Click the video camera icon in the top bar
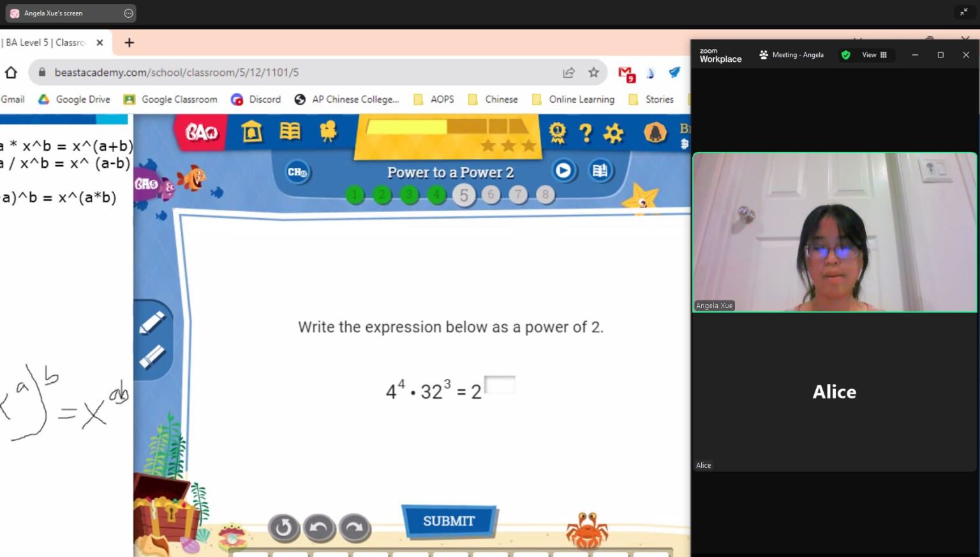The width and height of the screenshot is (980, 557). (328, 131)
